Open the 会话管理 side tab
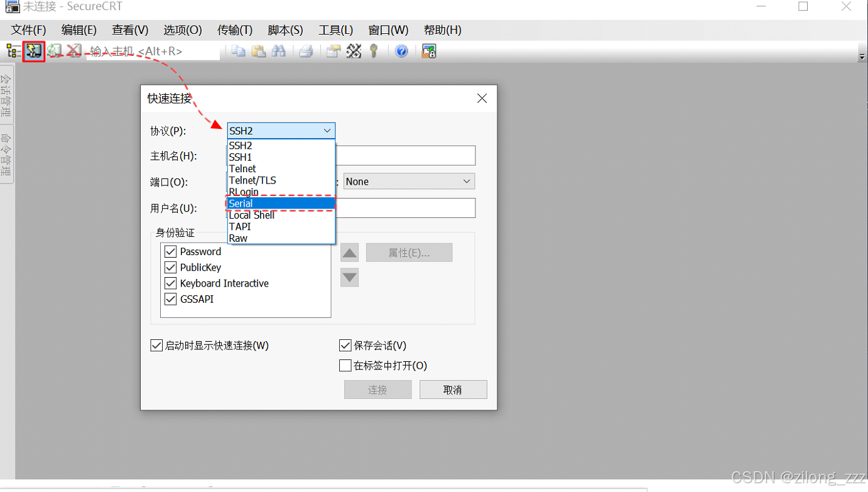The width and height of the screenshot is (868, 492). 6,96
